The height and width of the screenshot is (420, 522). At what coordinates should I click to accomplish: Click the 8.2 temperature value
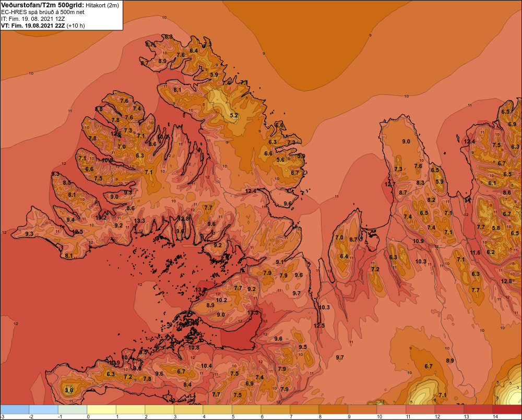point(431,200)
